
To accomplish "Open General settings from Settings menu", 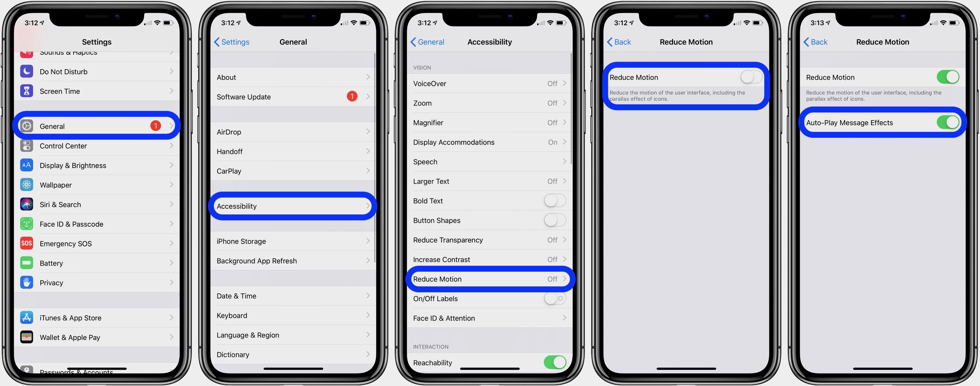I will click(x=97, y=125).
